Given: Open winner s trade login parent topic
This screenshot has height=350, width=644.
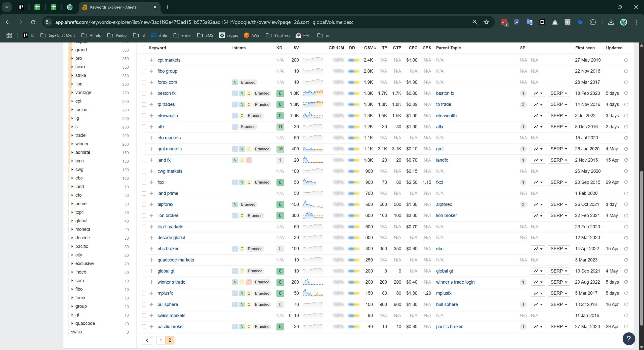Looking at the screenshot, I should [x=455, y=282].
